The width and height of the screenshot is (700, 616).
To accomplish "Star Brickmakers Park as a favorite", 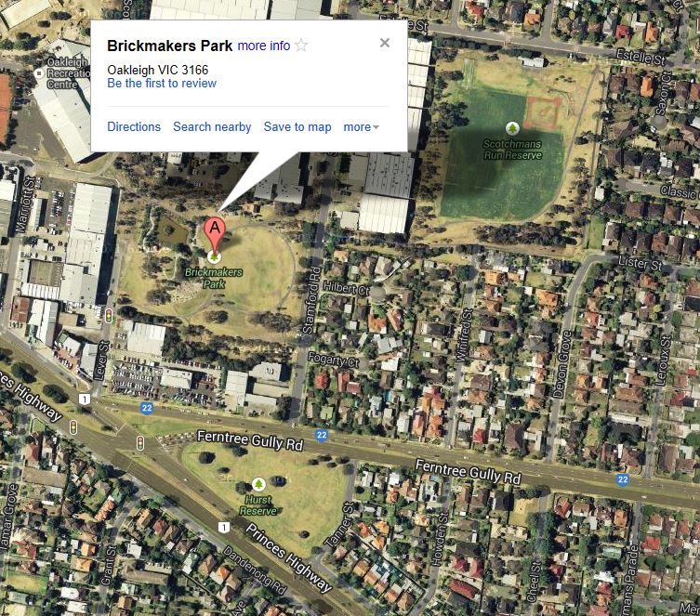I will (301, 45).
